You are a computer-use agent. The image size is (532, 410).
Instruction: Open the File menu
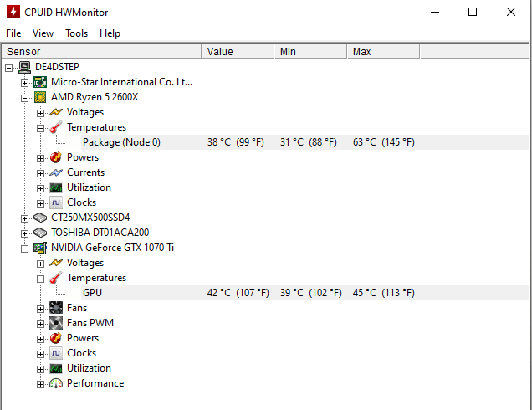13,33
